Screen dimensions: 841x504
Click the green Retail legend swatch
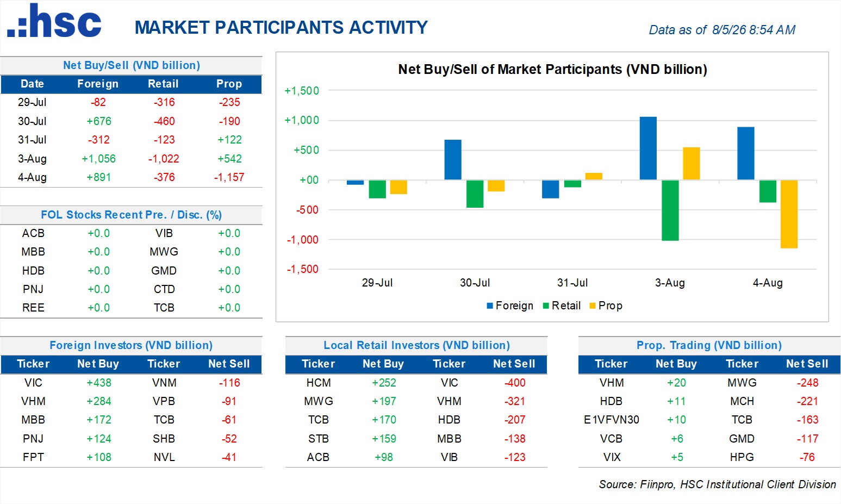click(546, 306)
